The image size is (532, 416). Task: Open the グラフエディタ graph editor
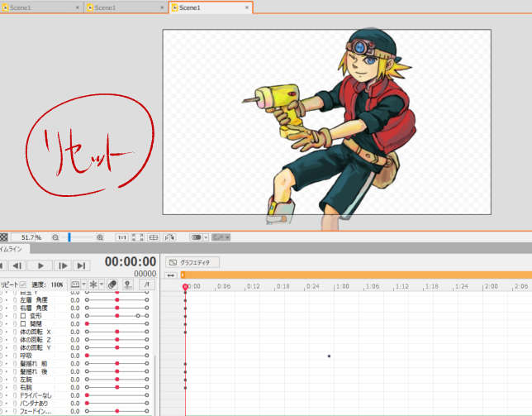[192, 262]
